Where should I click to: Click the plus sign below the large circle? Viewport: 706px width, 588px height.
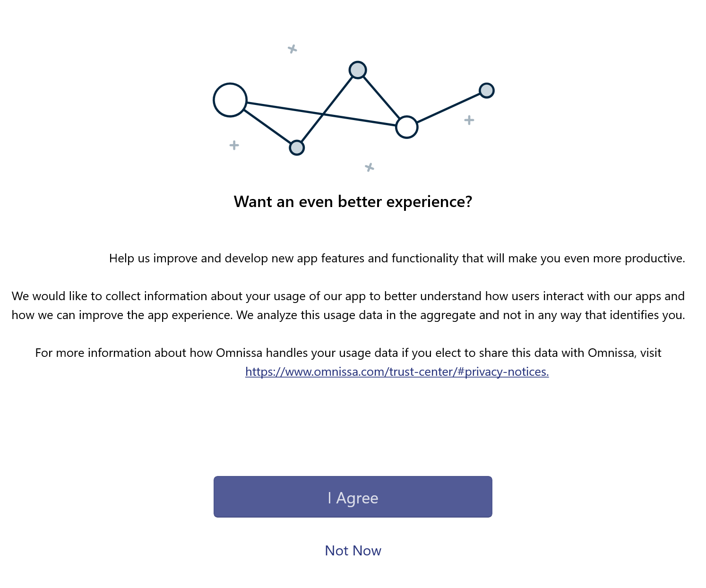(x=234, y=145)
